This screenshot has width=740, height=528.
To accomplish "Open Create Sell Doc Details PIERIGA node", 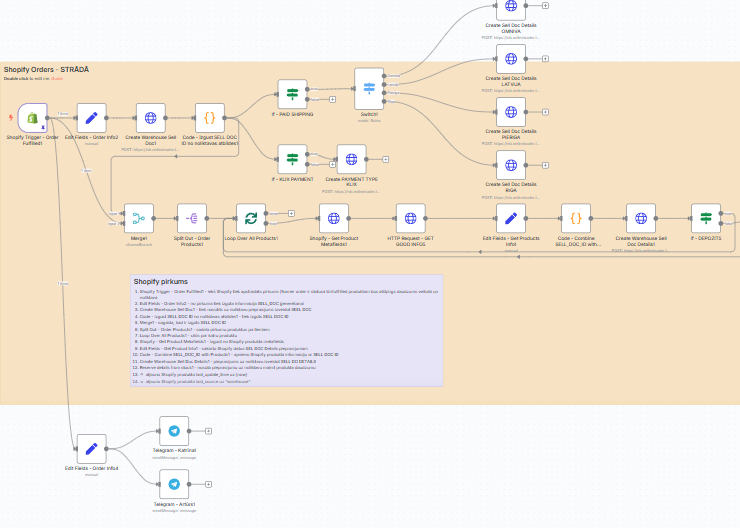I will [x=511, y=112].
